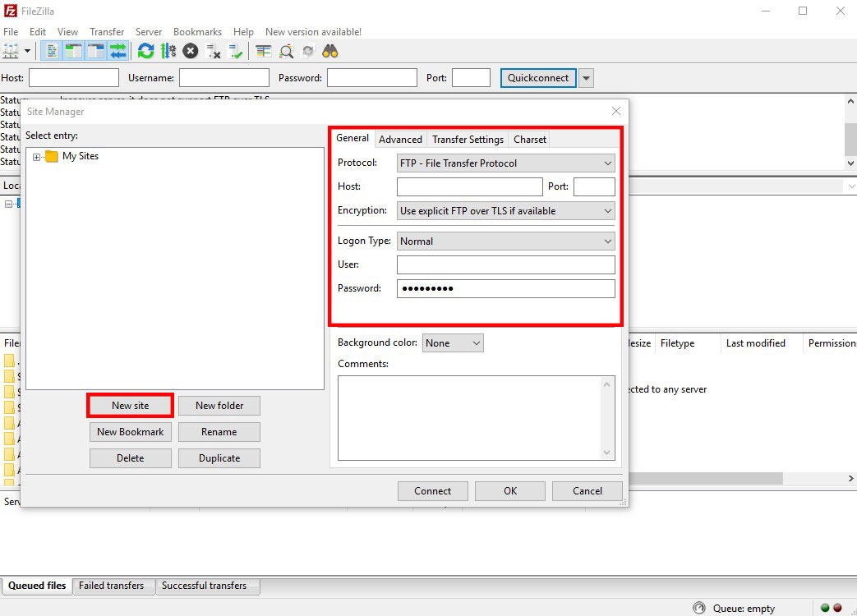
Task: Click OK in Site Manager
Action: (510, 491)
